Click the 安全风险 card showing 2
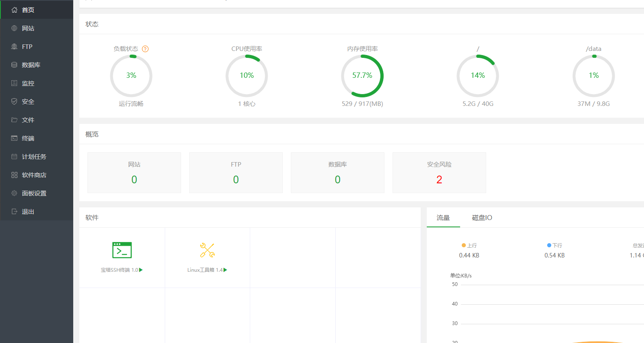 (439, 173)
